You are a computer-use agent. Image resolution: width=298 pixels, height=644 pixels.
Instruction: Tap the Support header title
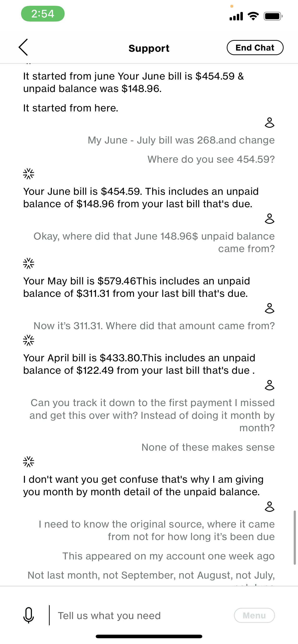point(149,48)
